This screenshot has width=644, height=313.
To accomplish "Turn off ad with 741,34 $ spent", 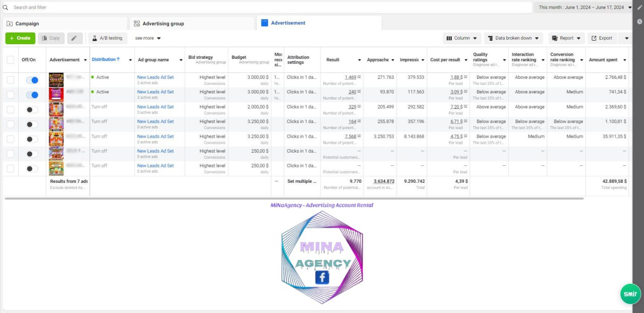I will click(32, 95).
